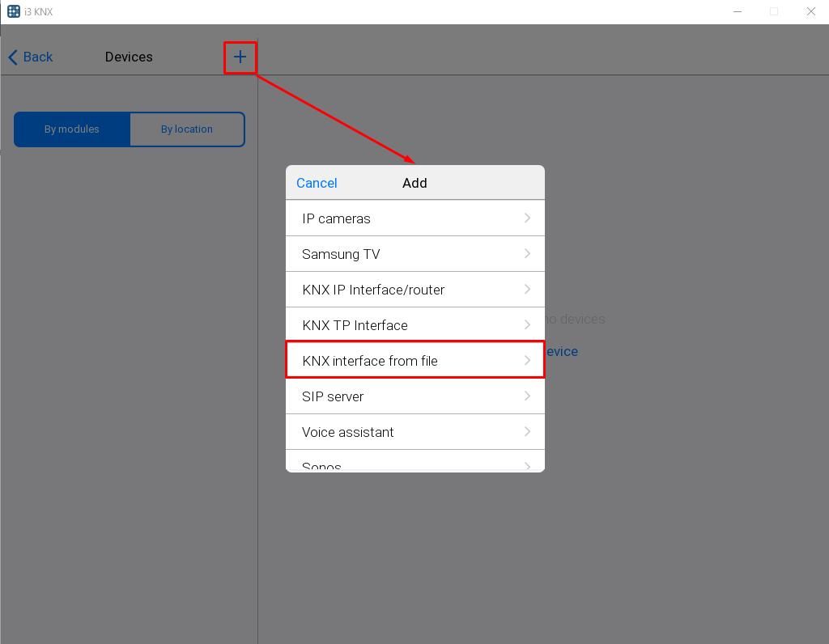Image resolution: width=829 pixels, height=644 pixels.
Task: Expand IP cameras chevron arrow
Action: click(x=527, y=218)
